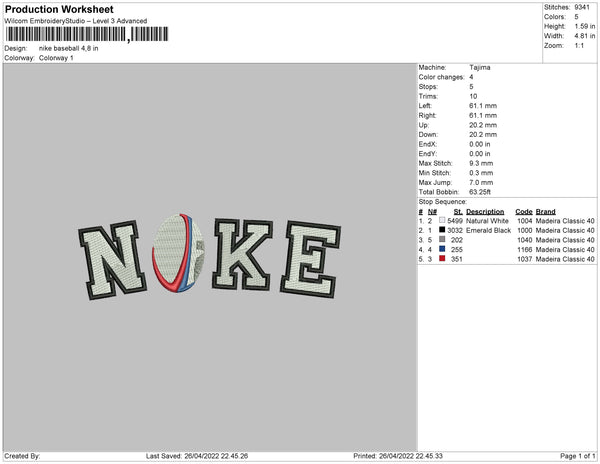The height and width of the screenshot is (464, 600).
Task: Click the Total Bobbin value 63.25ft
Action: tap(480, 192)
